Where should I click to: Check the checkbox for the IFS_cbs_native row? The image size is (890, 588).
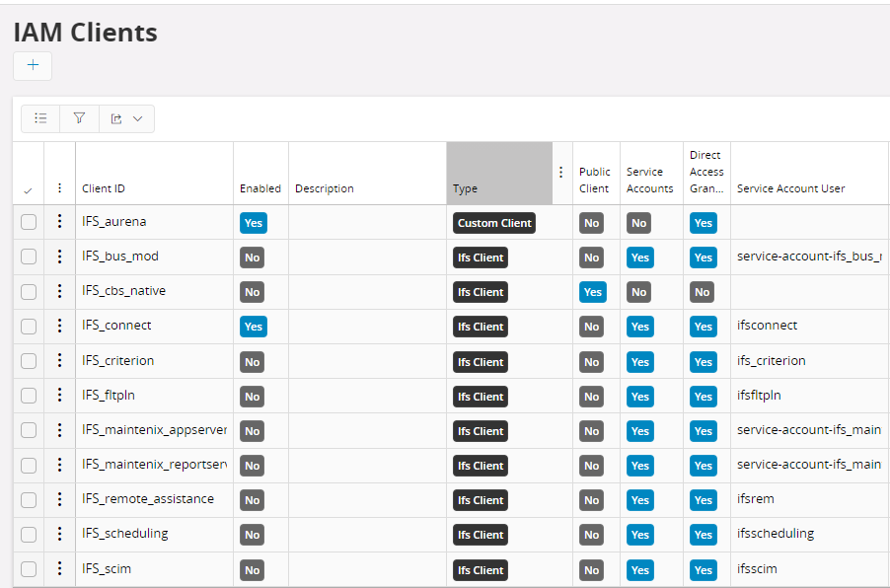[28, 291]
